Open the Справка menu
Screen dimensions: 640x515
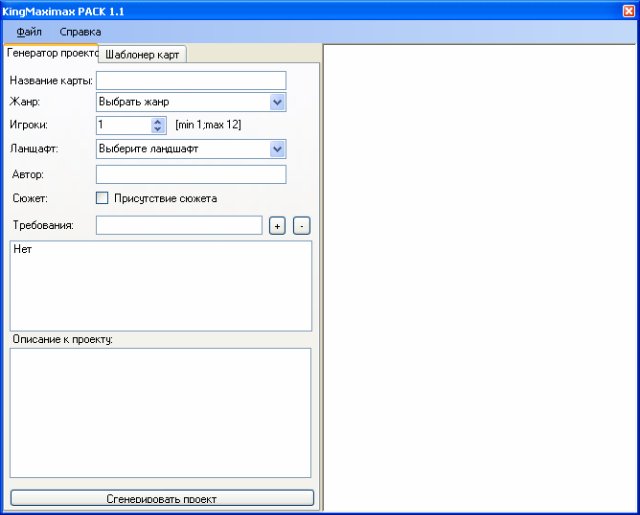80,32
